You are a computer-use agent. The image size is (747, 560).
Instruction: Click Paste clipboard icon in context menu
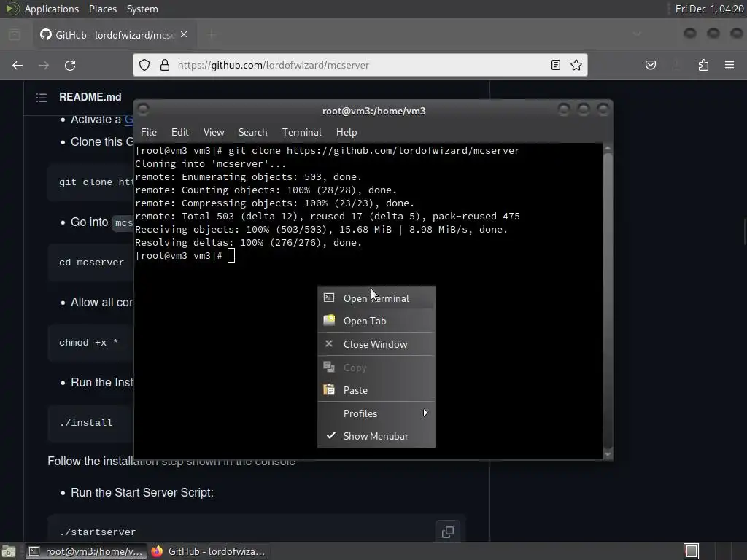(329, 390)
